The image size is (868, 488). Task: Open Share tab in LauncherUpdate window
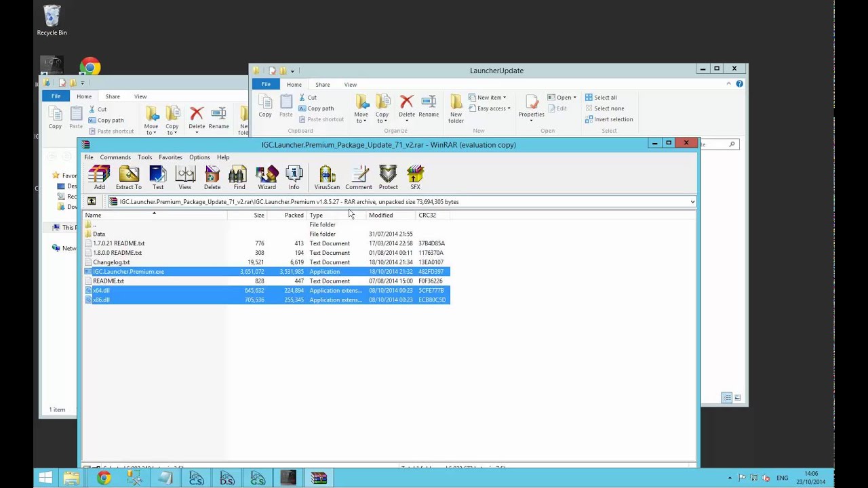click(x=322, y=85)
